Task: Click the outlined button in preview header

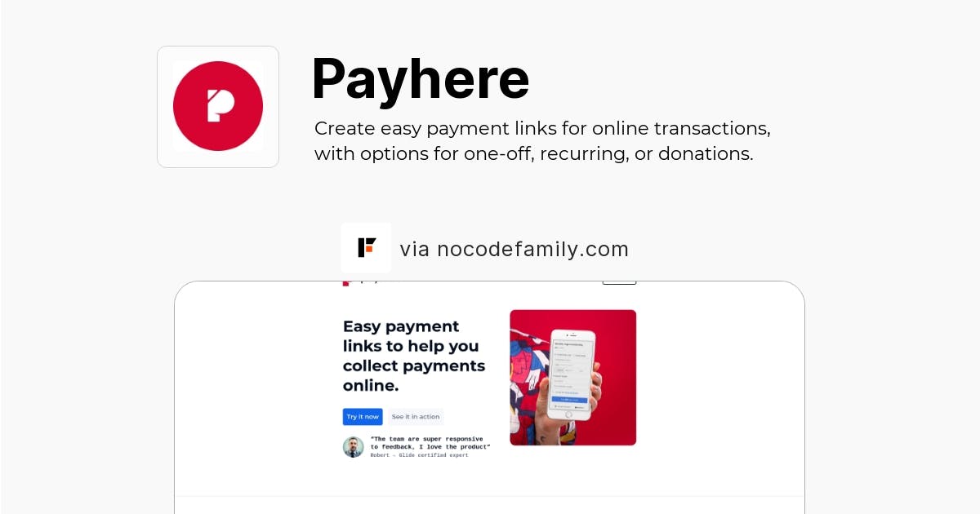Action: (x=619, y=282)
